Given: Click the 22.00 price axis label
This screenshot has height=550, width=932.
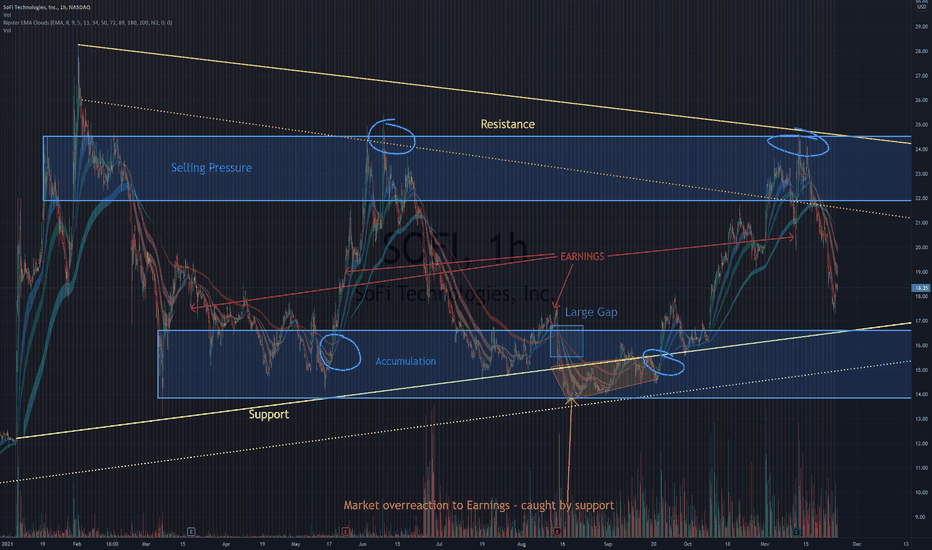Looking at the screenshot, I should click(921, 198).
